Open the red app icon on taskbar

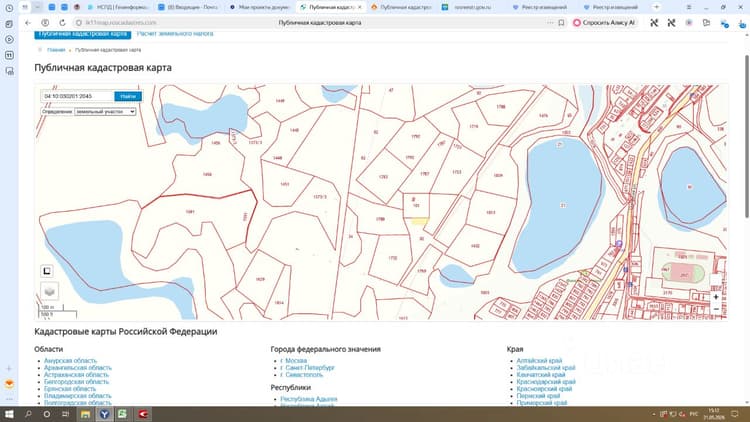[x=143, y=414]
